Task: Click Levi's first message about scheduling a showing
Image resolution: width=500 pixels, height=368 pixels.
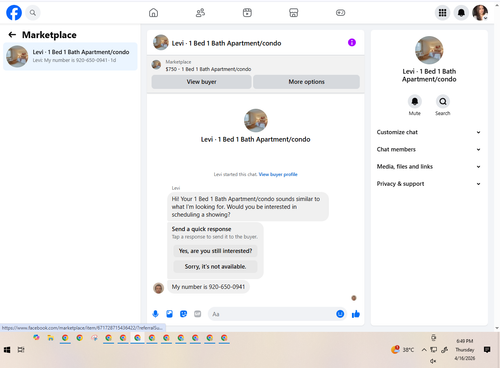Action: tap(248, 207)
